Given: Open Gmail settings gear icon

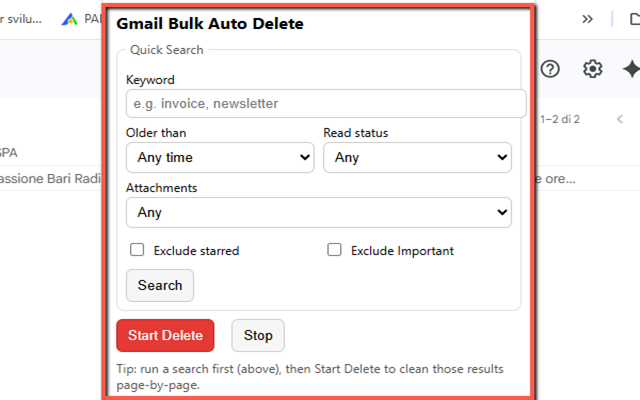Looking at the screenshot, I should click(x=593, y=69).
